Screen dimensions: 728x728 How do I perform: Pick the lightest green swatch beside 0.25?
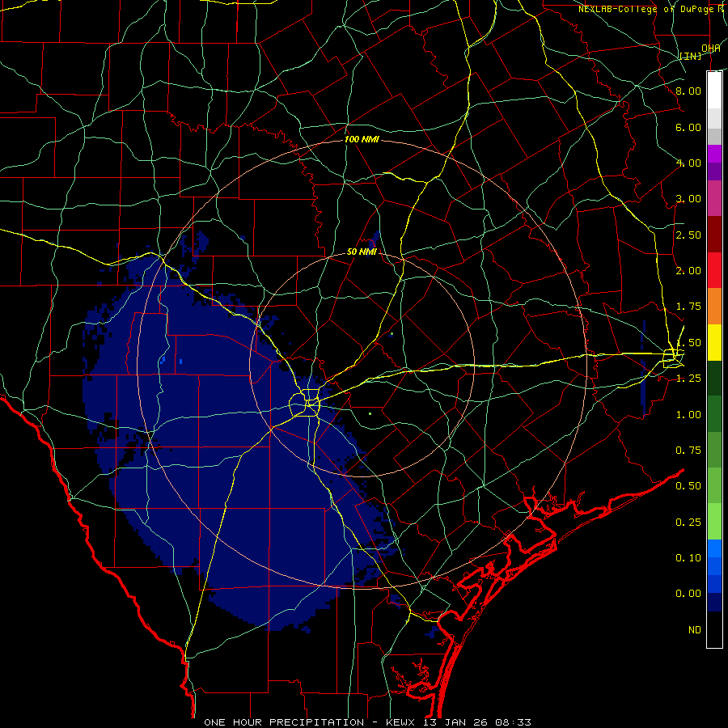point(714,522)
